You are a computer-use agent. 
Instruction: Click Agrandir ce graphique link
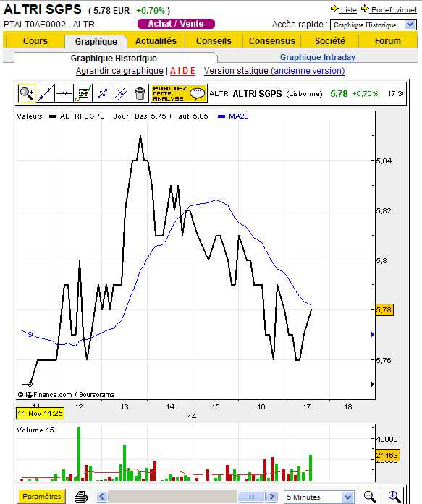pos(119,71)
